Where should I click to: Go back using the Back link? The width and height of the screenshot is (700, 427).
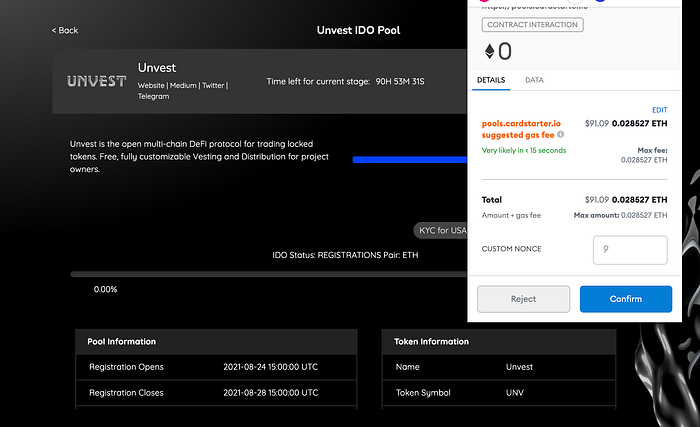pos(65,30)
